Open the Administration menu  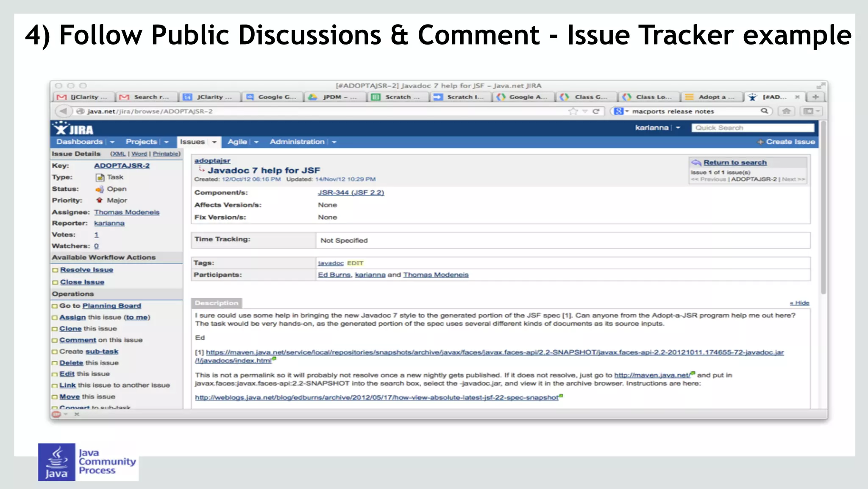coord(297,142)
